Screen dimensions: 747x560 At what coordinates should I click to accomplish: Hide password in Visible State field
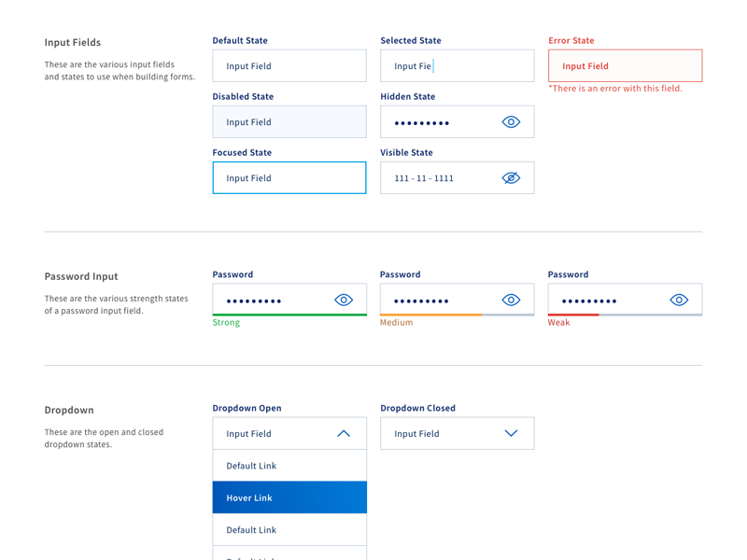[511, 178]
